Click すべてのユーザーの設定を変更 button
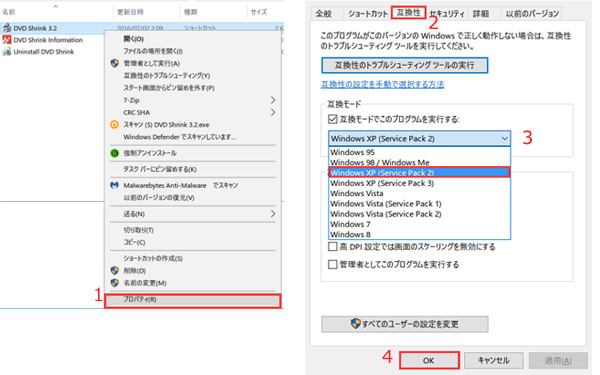This screenshot has width=600, height=375. coord(404,324)
